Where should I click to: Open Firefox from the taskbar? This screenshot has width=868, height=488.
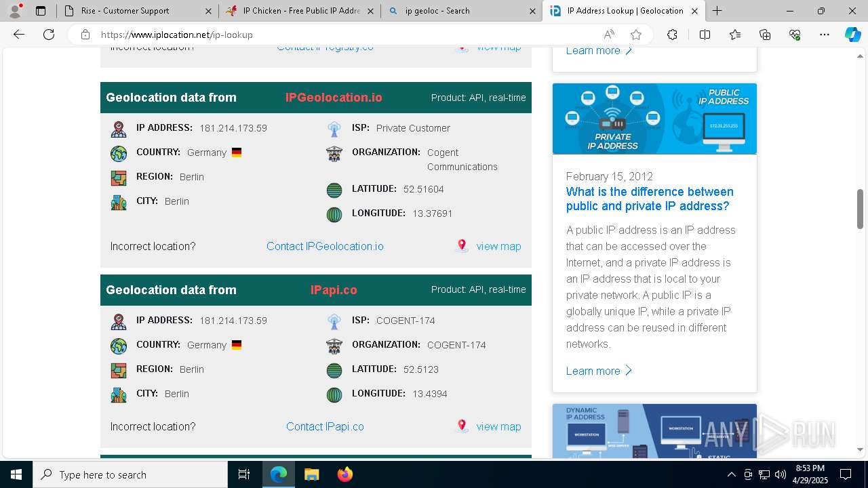pos(345,474)
